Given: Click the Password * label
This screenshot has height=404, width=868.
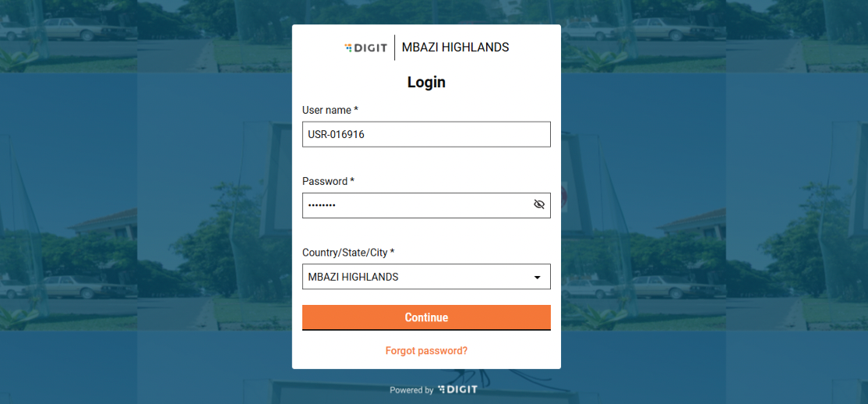Looking at the screenshot, I should (x=328, y=181).
